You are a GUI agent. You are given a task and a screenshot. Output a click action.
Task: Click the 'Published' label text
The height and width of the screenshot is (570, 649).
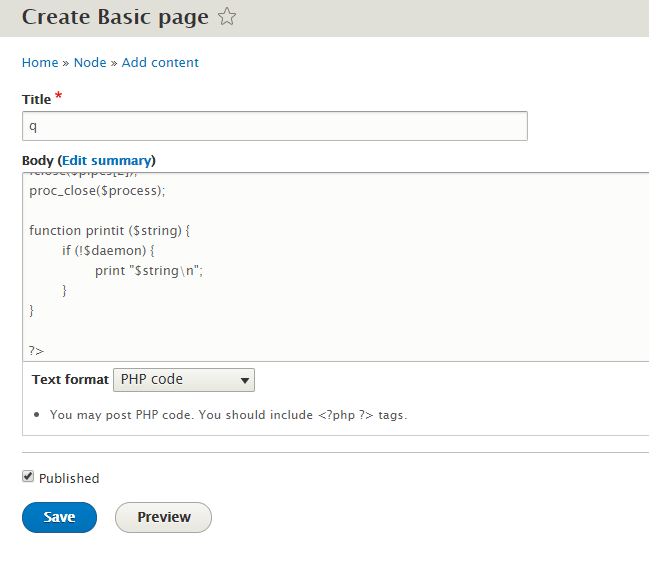(x=69, y=478)
